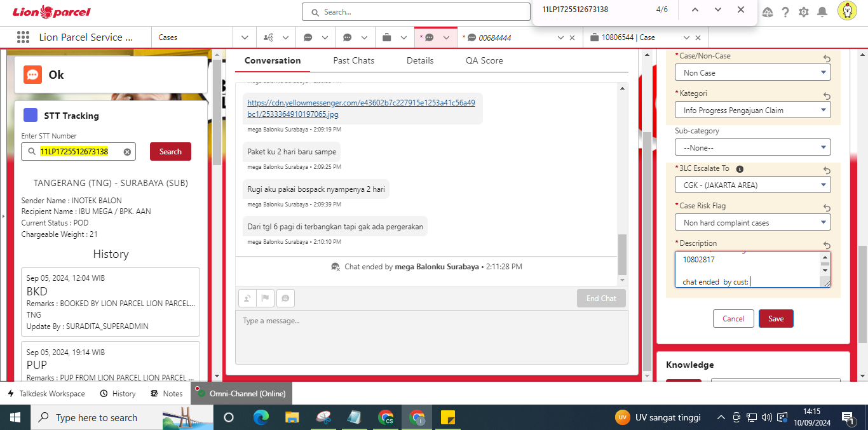Open the Sub-category dropdown
This screenshot has width=868, height=430.
pyautogui.click(x=752, y=147)
